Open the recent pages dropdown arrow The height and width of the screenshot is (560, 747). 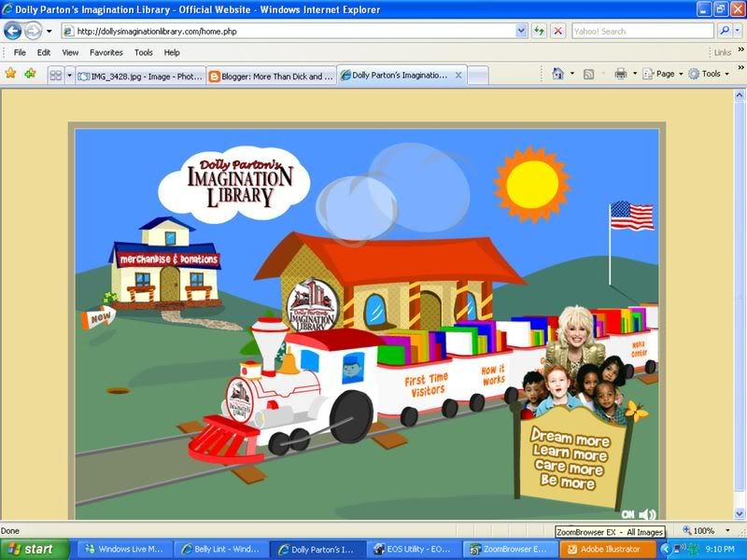point(49,32)
